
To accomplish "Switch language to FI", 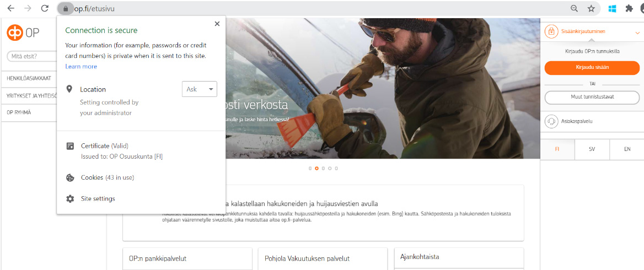I will pos(557,149).
